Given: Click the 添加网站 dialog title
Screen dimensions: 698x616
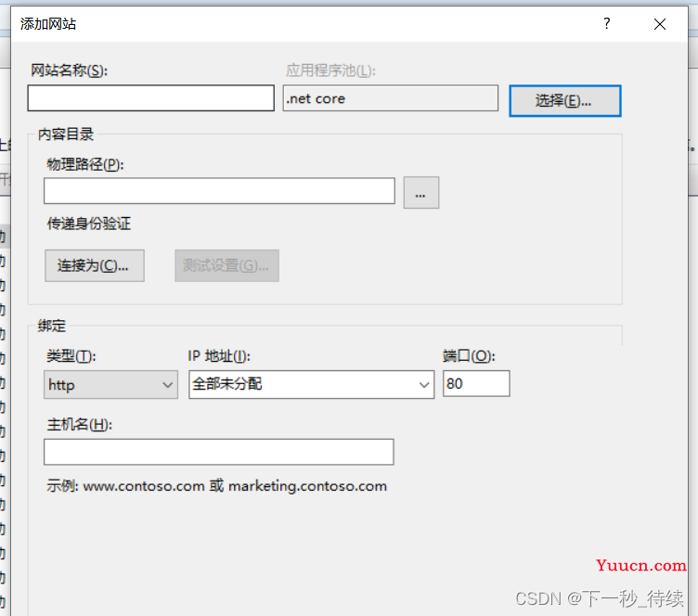Looking at the screenshot, I should pyautogui.click(x=48, y=24).
